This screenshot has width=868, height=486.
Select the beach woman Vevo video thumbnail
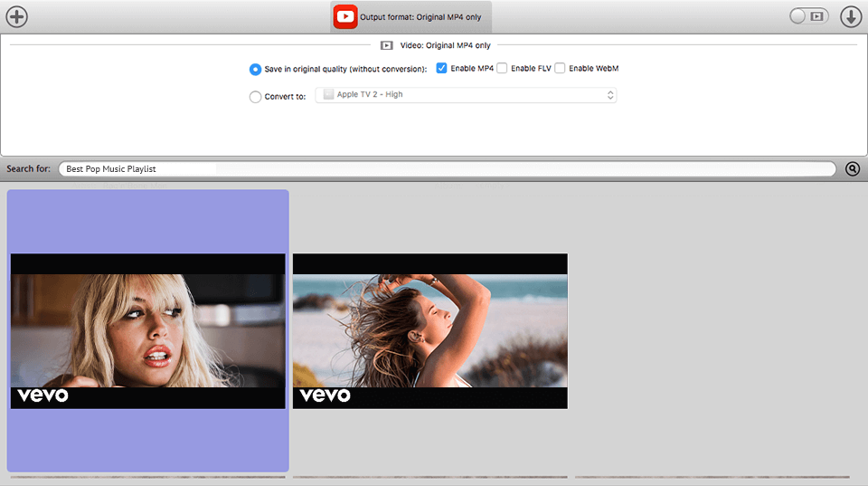coord(430,331)
